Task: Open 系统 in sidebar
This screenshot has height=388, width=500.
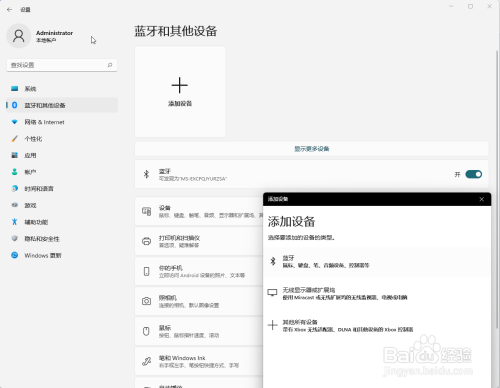Action: pyautogui.click(x=62, y=89)
